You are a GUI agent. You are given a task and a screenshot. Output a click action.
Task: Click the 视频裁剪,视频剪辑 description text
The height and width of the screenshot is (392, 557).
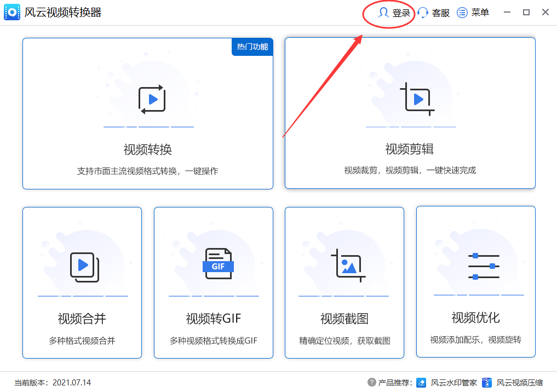(x=410, y=170)
